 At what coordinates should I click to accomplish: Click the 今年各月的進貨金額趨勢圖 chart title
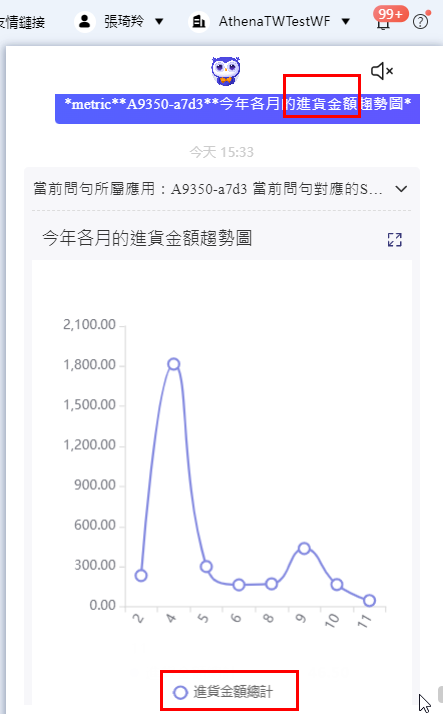tap(147, 238)
